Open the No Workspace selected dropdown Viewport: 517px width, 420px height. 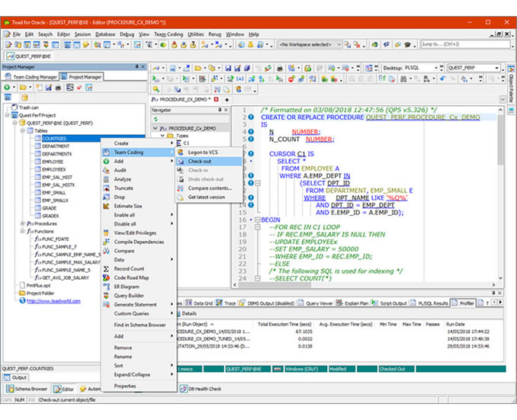pos(339,44)
